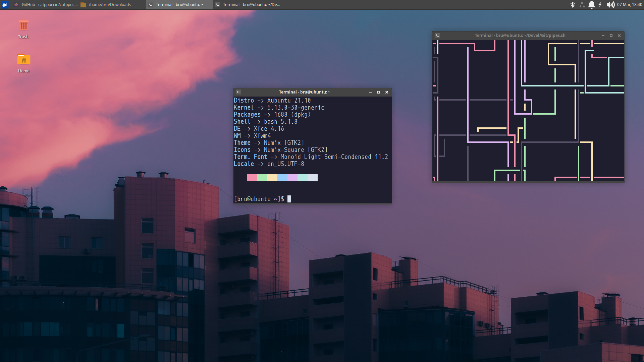
Task: Open the Bluetooth icon in the system tray
Action: (x=573, y=5)
